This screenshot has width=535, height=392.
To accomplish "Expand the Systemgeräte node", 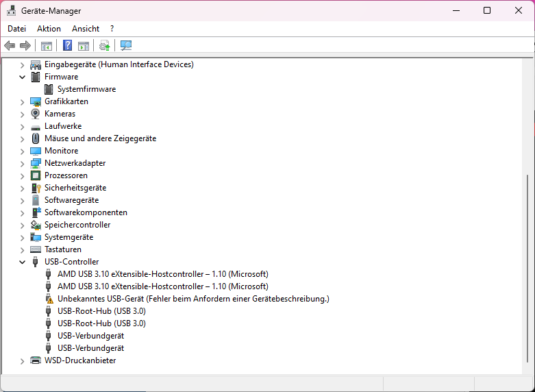I will click(x=22, y=237).
